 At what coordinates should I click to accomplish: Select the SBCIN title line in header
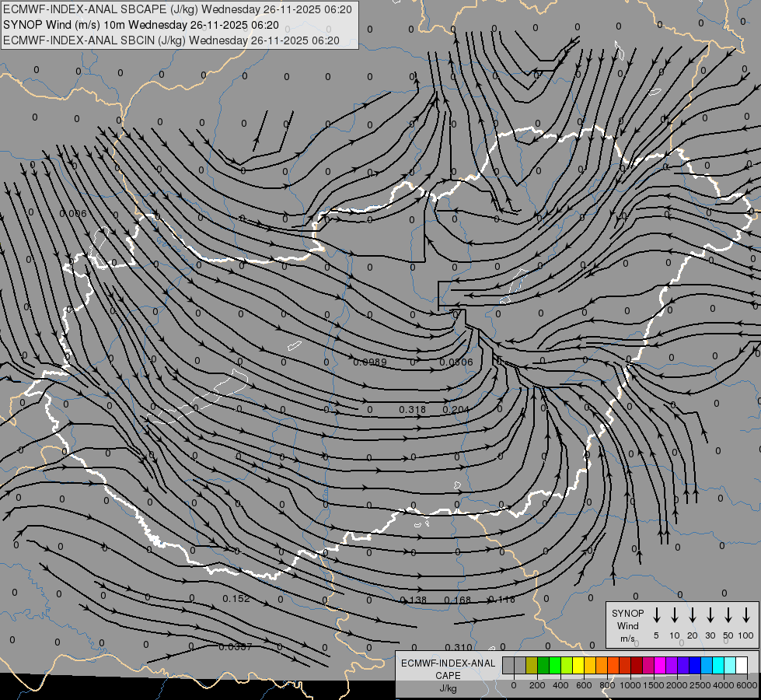click(171, 40)
